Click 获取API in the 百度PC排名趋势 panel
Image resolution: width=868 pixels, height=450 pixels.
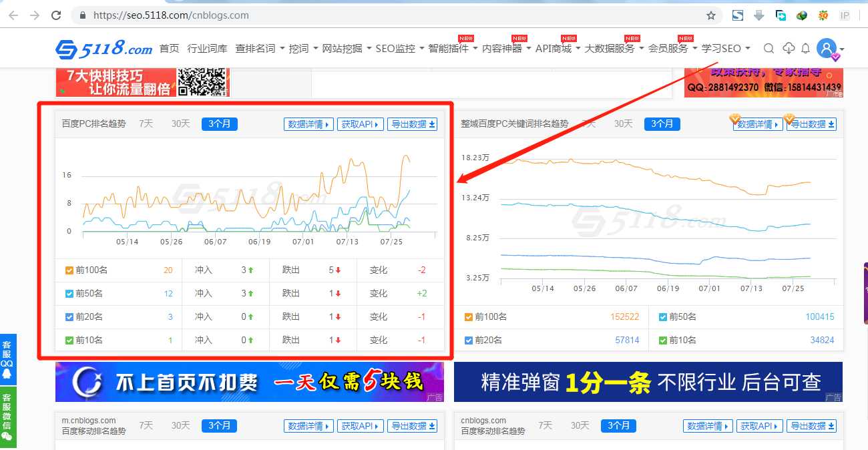[361, 124]
